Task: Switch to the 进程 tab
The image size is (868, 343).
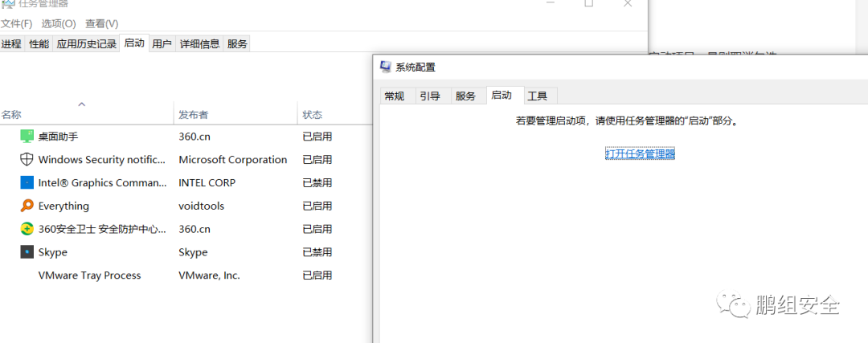Action: click(x=11, y=44)
